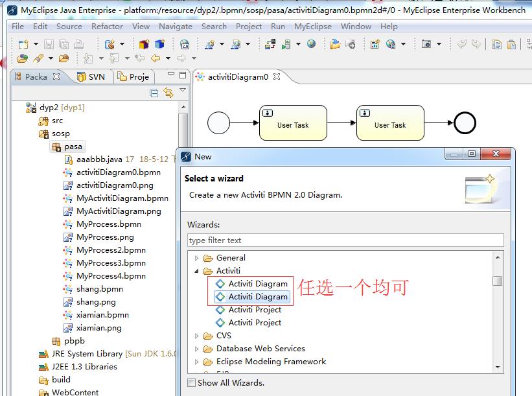Click the New file toolbar icon
Screen dimensions: 532x396
23,44
